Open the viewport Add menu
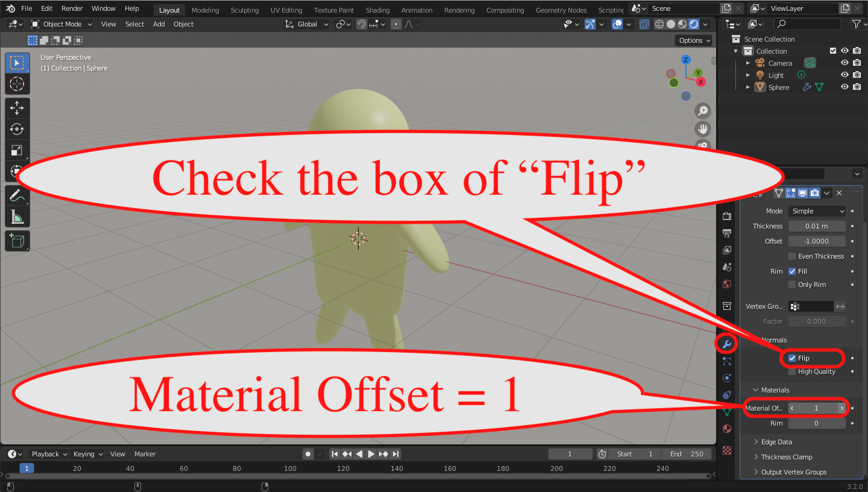 159,24
